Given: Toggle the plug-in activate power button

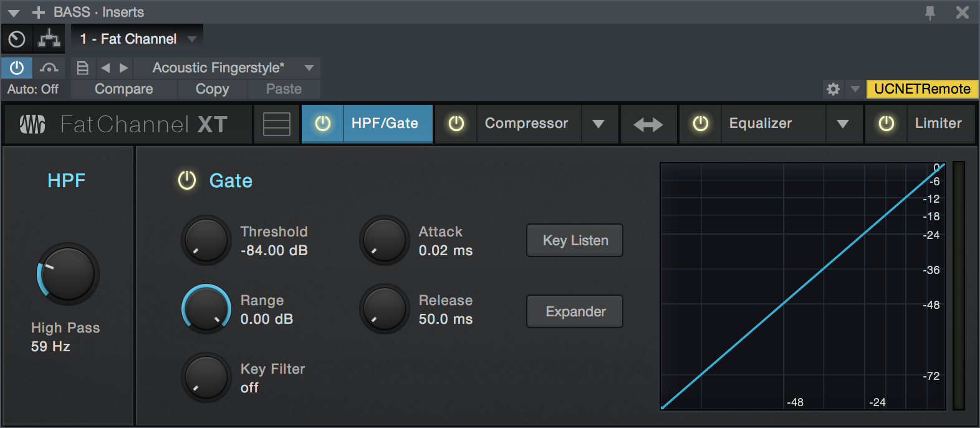Looking at the screenshot, I should tap(17, 67).
